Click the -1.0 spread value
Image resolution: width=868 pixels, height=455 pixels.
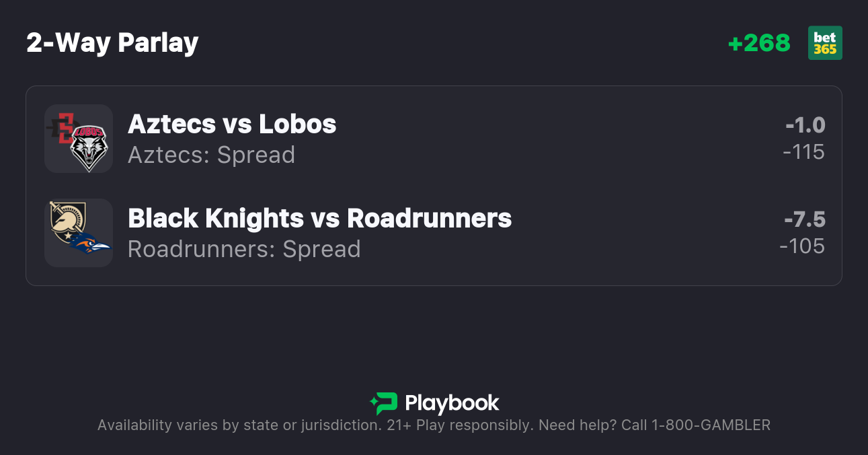pyautogui.click(x=805, y=125)
